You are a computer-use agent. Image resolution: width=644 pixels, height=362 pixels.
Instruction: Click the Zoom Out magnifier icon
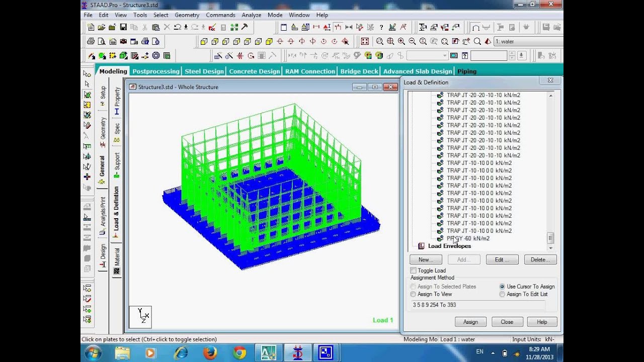point(413,41)
